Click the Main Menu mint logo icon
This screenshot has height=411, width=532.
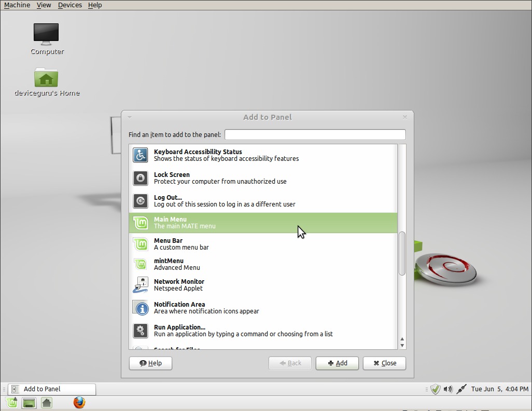140,223
